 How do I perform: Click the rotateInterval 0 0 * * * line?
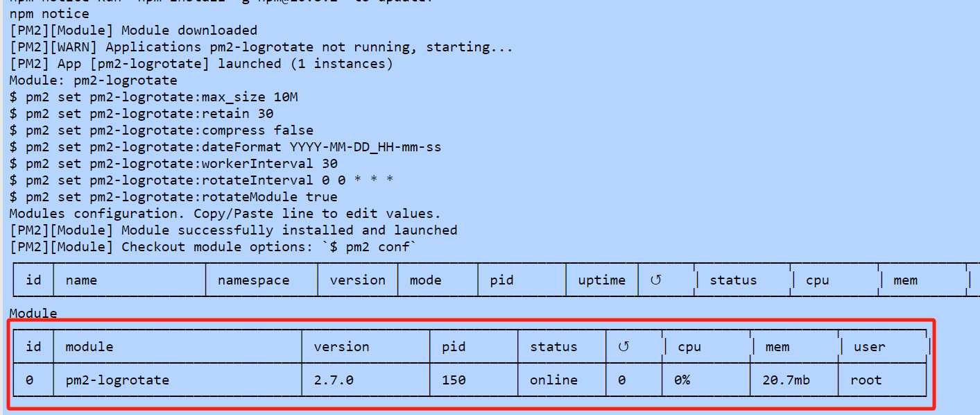point(202,180)
